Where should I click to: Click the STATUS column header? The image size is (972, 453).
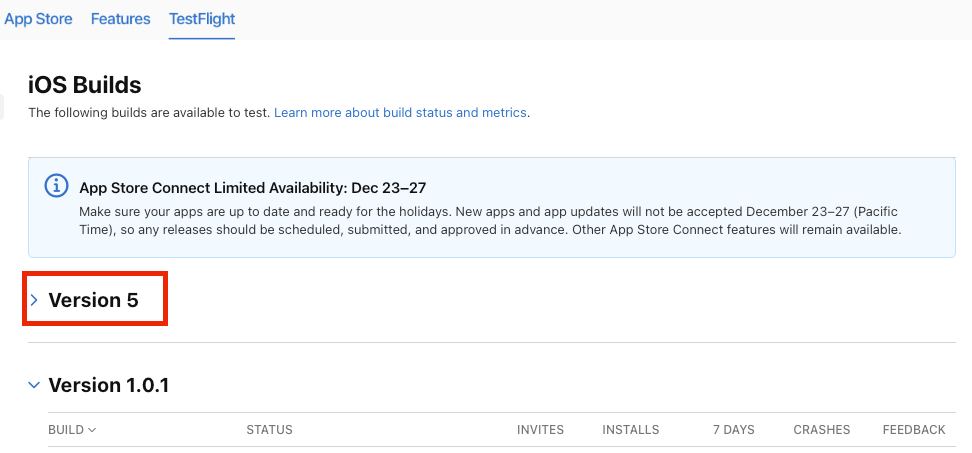pos(269,429)
